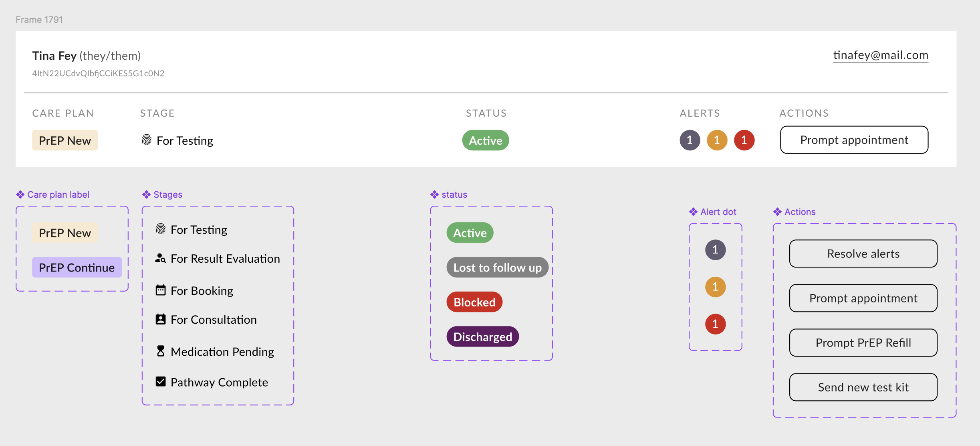This screenshot has height=446, width=980.
Task: Click the Pathway Complete stage text
Action: pyautogui.click(x=219, y=382)
